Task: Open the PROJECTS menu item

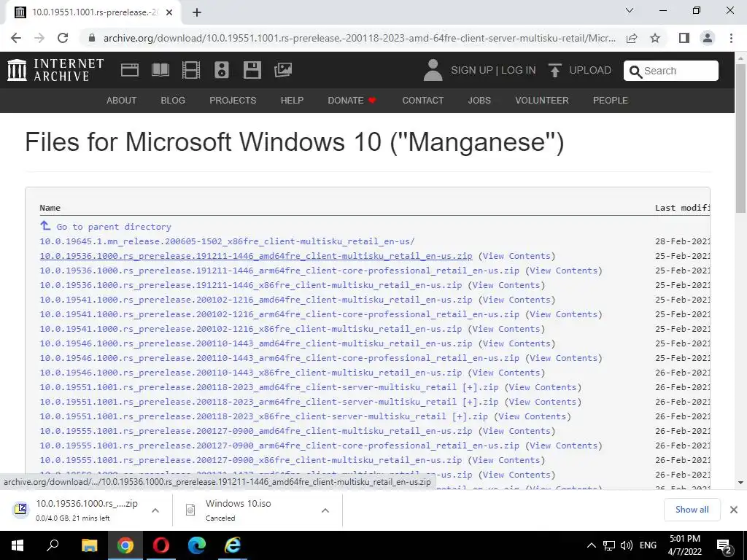Action: click(233, 101)
